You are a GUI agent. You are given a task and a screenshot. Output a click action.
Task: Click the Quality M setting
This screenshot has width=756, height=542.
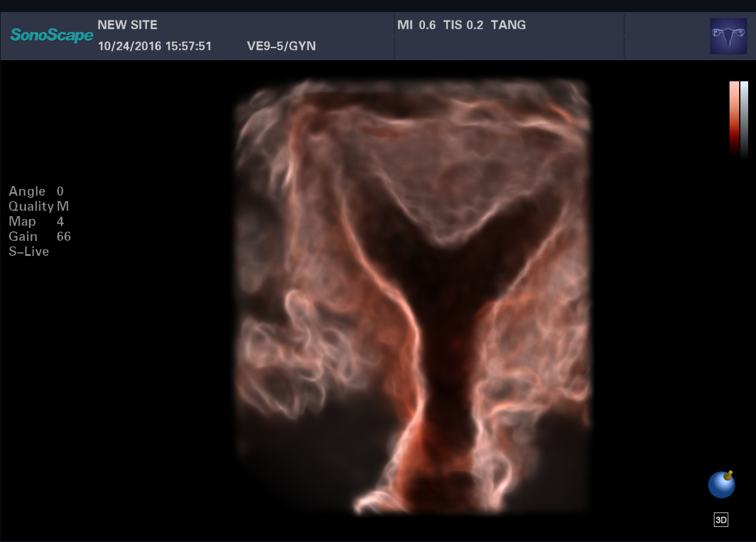39,207
